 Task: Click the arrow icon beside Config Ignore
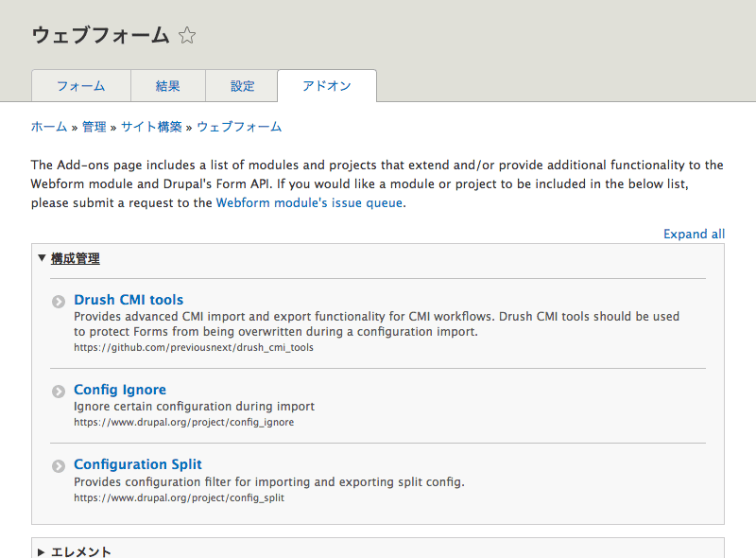click(x=59, y=391)
